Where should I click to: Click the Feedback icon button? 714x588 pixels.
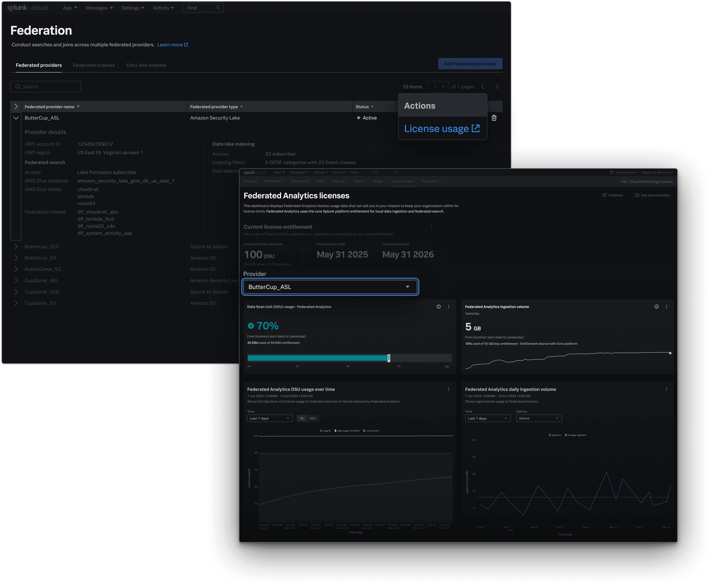(x=605, y=195)
